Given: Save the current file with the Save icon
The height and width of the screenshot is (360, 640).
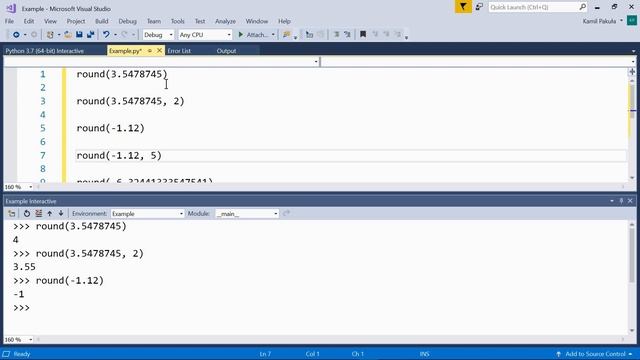Looking at the screenshot, I should (x=79, y=35).
